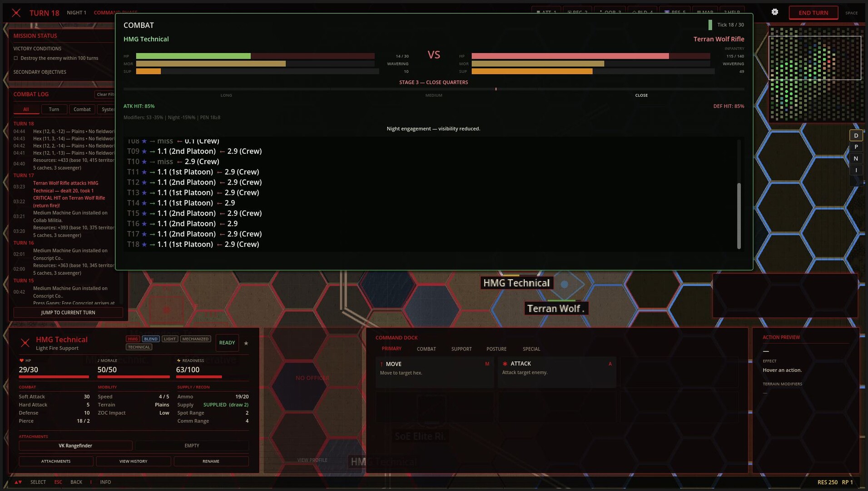Click the TURN 17 header in combat log

(x=24, y=175)
